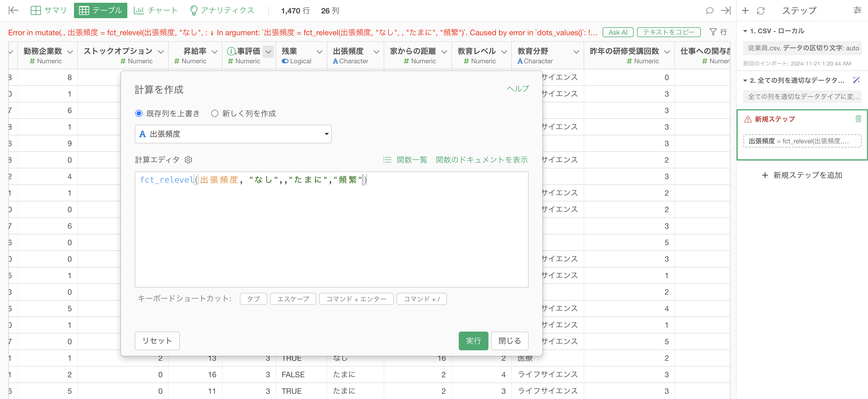Open the ヘルプ link
Viewport: 868px width, 399px height.
pos(518,89)
